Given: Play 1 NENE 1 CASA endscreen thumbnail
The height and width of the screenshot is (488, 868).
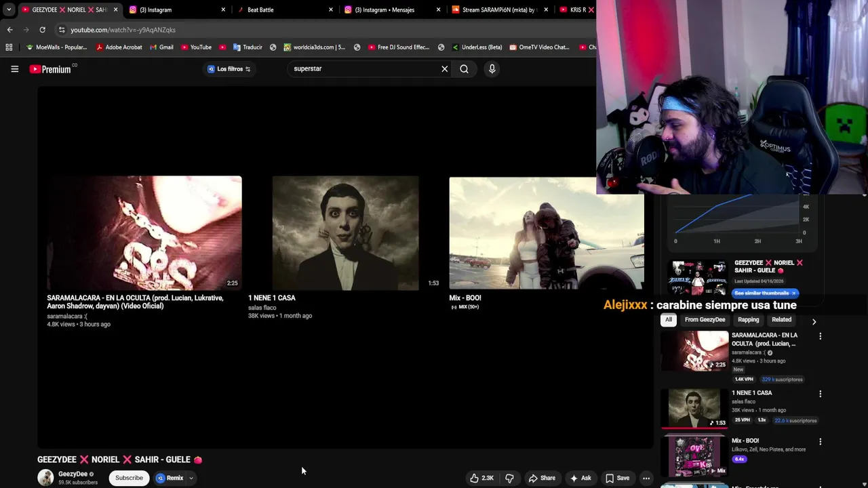Looking at the screenshot, I should 345,233.
